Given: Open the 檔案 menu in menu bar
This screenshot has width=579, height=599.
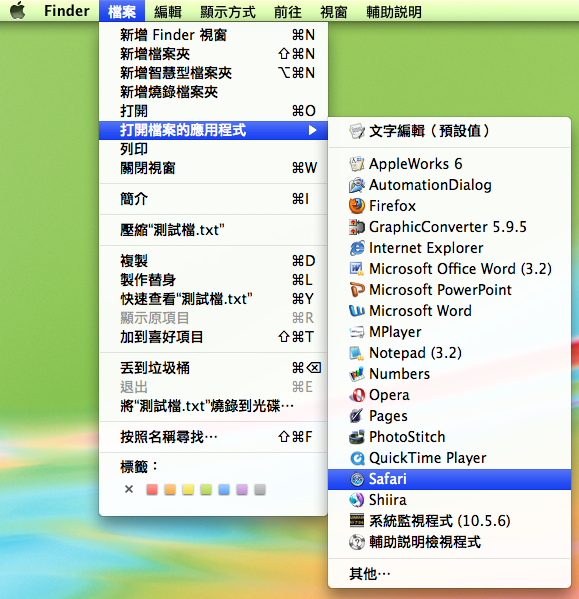Looking at the screenshot, I should point(122,11).
